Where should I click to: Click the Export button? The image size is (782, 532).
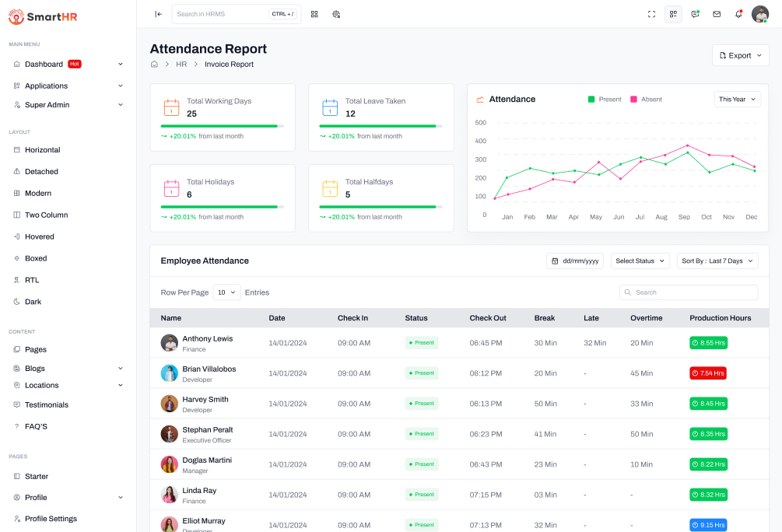740,55
